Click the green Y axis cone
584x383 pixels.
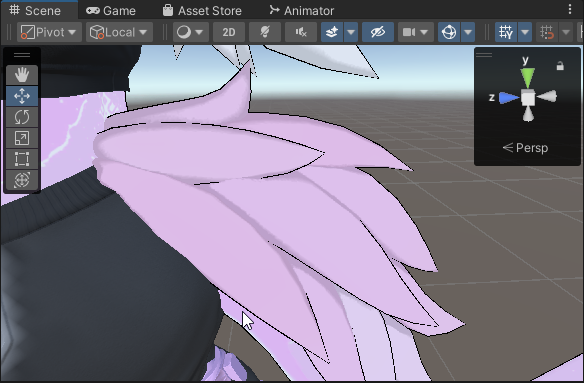tap(528, 77)
